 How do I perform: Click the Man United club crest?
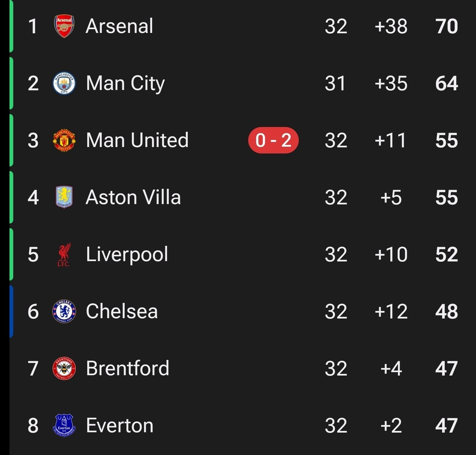tap(64, 140)
